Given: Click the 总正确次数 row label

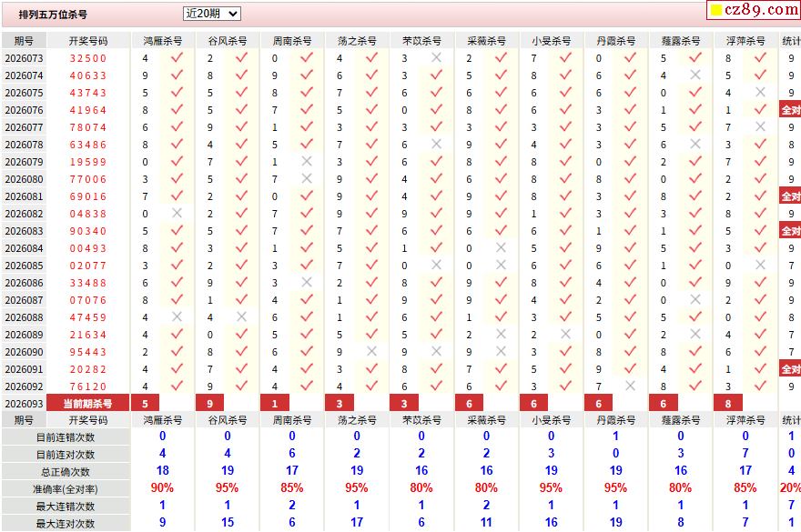Looking at the screenshot, I should tap(66, 472).
